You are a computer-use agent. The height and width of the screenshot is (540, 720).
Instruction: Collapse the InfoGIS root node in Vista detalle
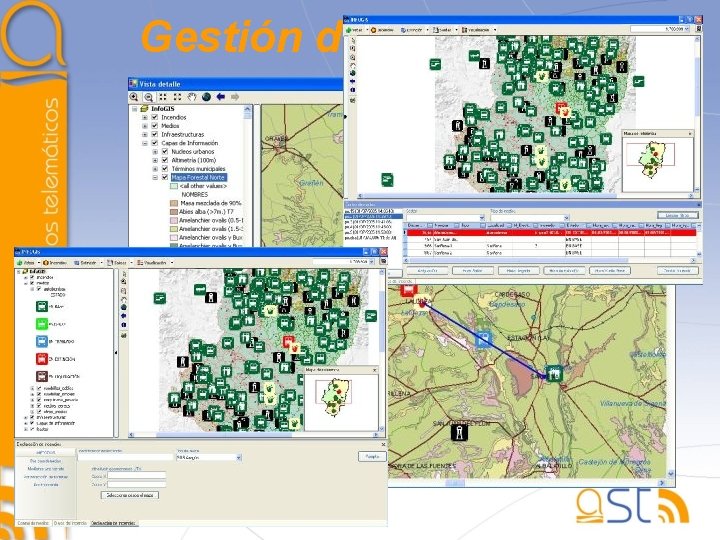pyautogui.click(x=135, y=109)
